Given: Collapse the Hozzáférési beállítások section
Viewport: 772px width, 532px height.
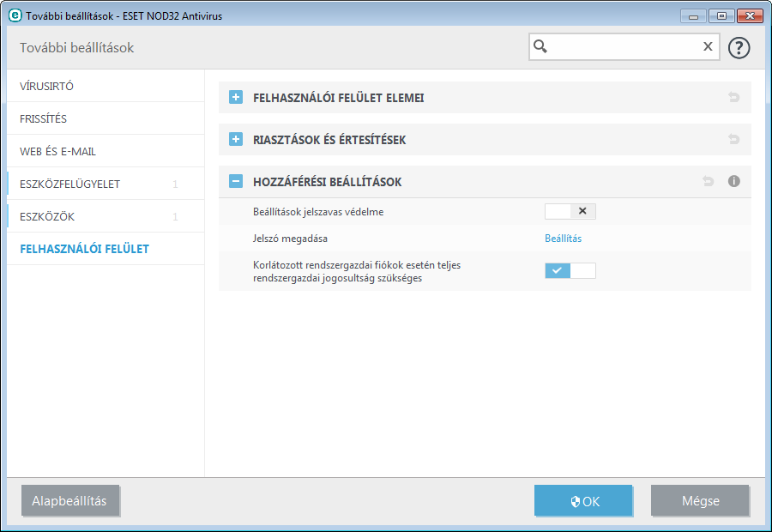Looking at the screenshot, I should coord(236,181).
